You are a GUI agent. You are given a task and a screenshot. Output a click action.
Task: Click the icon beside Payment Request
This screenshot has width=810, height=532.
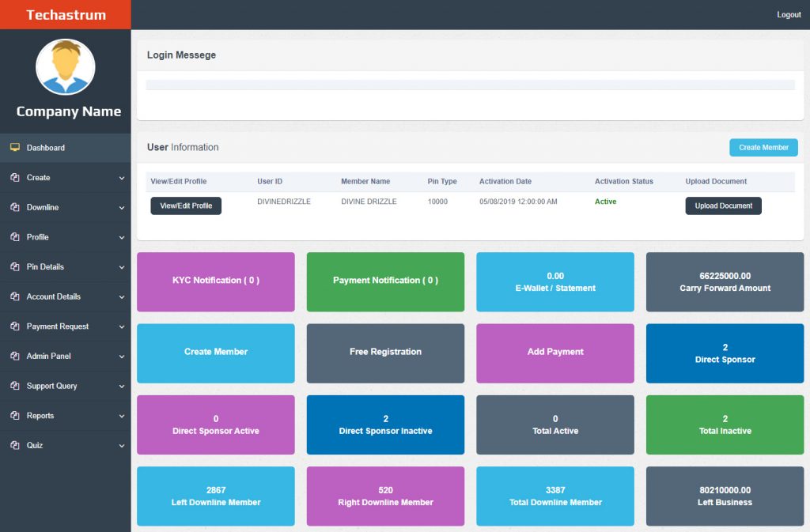point(14,326)
